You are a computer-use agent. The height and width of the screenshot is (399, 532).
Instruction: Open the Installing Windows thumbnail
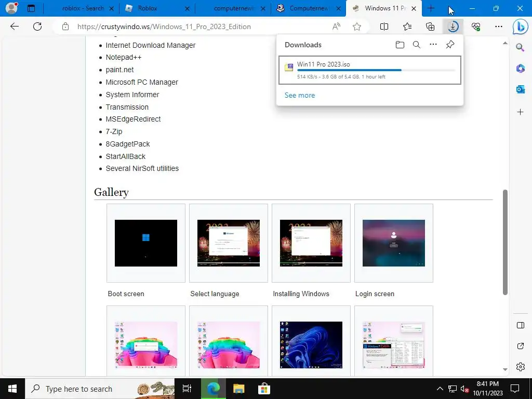point(311,243)
